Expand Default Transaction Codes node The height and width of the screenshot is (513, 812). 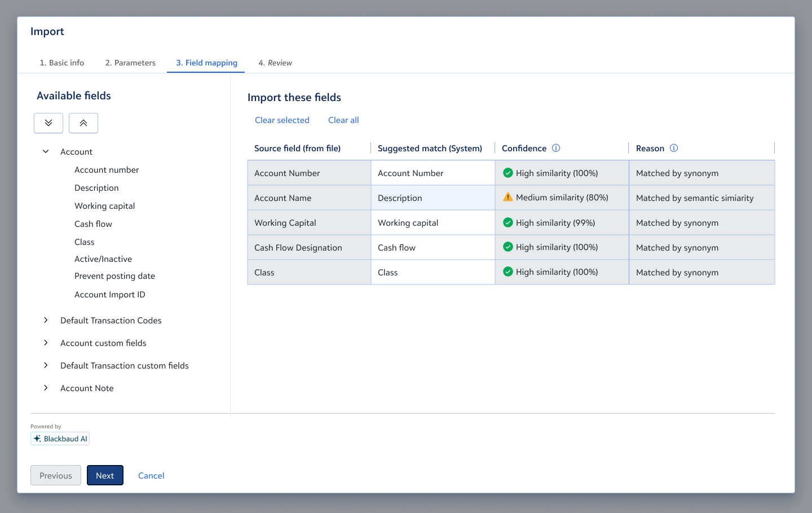point(46,320)
